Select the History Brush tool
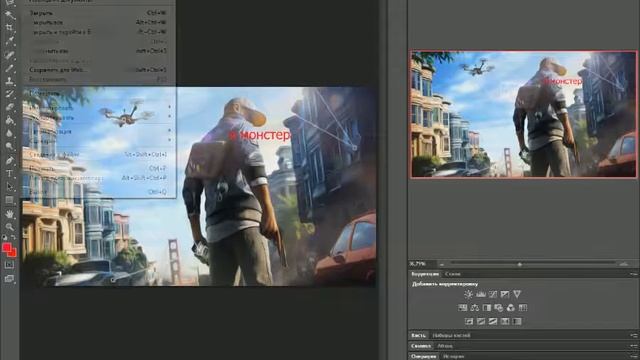The width and height of the screenshot is (640, 360). point(10,94)
